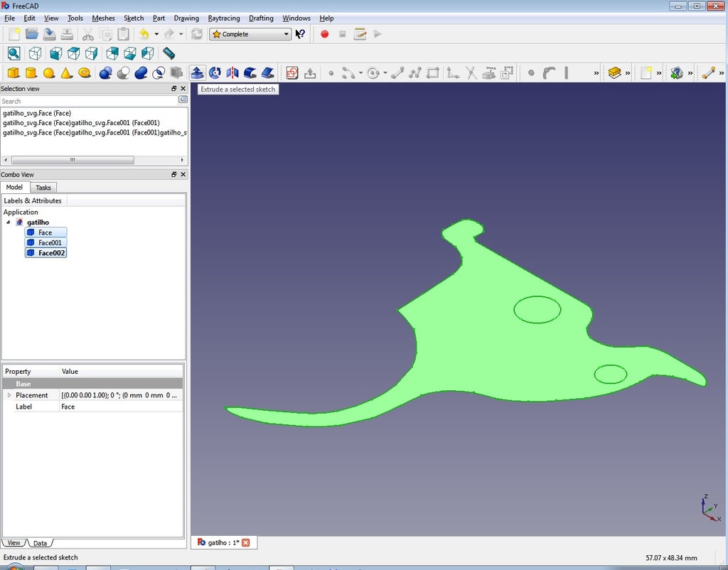Click the Mirror tool icon
The image size is (728, 570).
coord(232,72)
